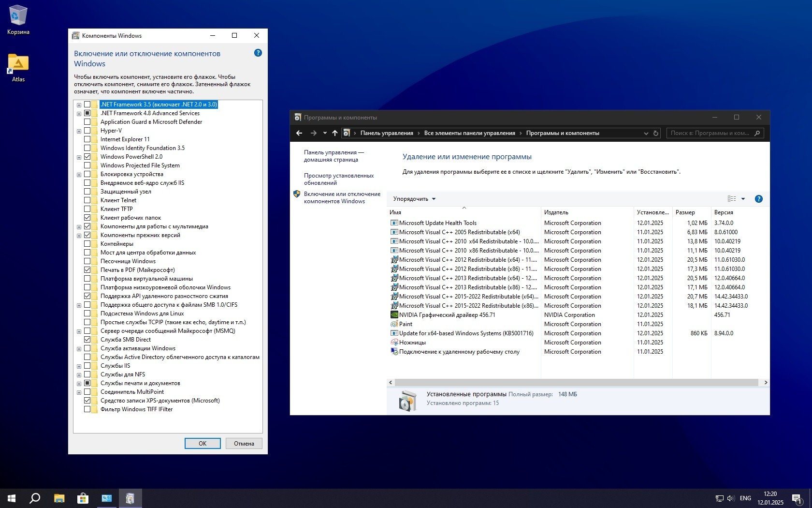Viewport: 812px width, 508px height.
Task: Click Панель управления breadcrumb in address bar
Action: click(x=387, y=133)
